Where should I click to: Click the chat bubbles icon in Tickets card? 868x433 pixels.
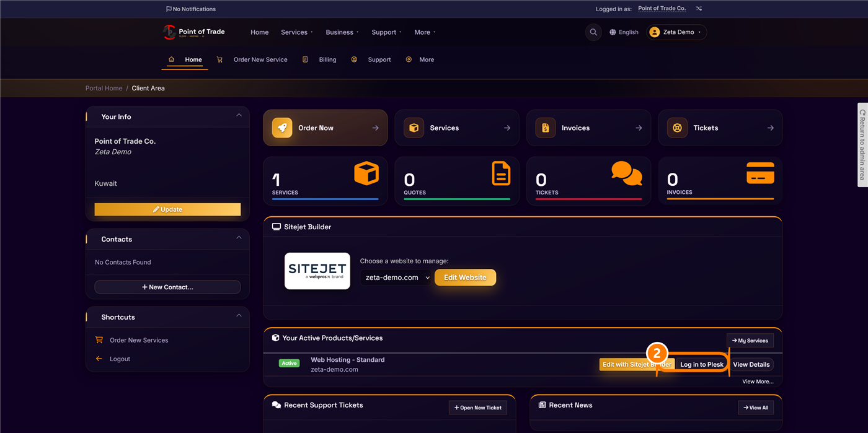[627, 173]
